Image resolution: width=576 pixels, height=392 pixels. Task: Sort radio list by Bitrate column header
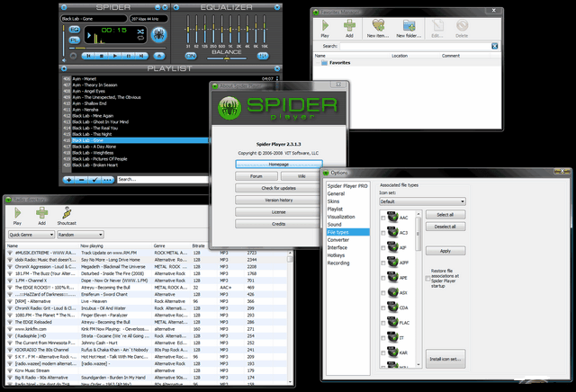[198, 246]
